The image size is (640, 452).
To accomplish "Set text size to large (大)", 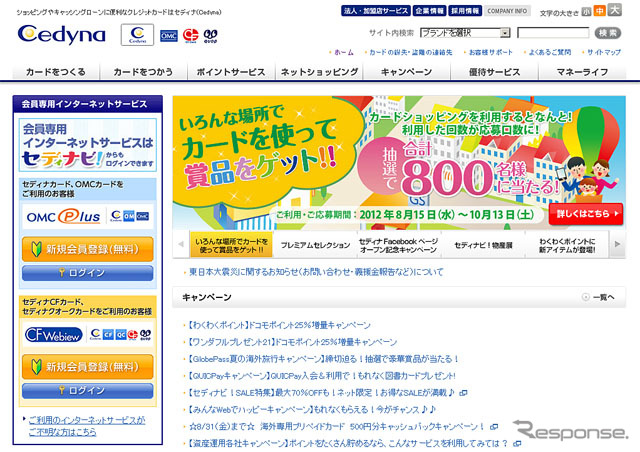I will point(614,9).
